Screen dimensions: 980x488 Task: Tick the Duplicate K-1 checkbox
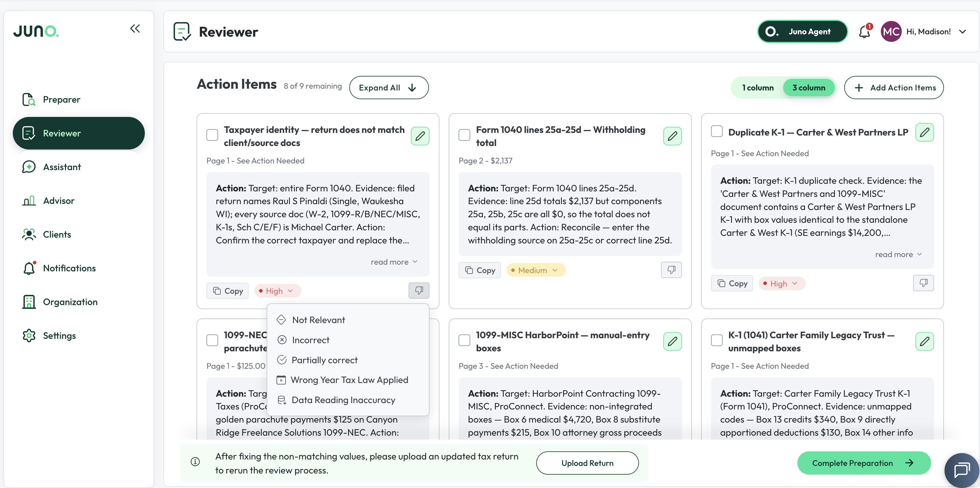pyautogui.click(x=717, y=131)
